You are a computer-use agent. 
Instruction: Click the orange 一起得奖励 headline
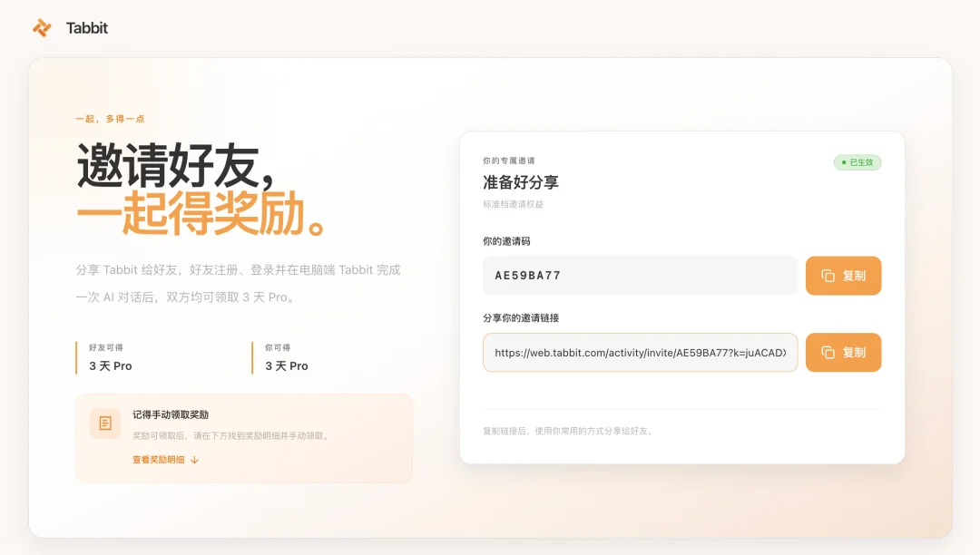click(200, 213)
